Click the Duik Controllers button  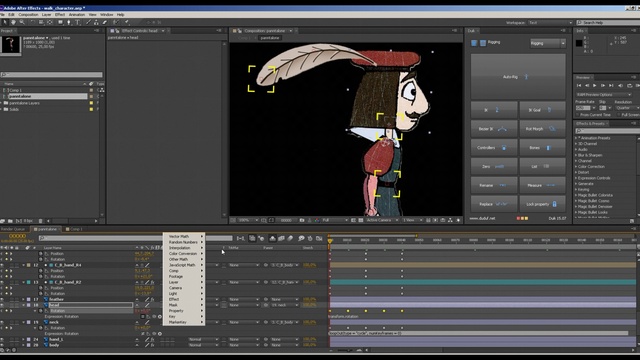pyautogui.click(x=494, y=147)
